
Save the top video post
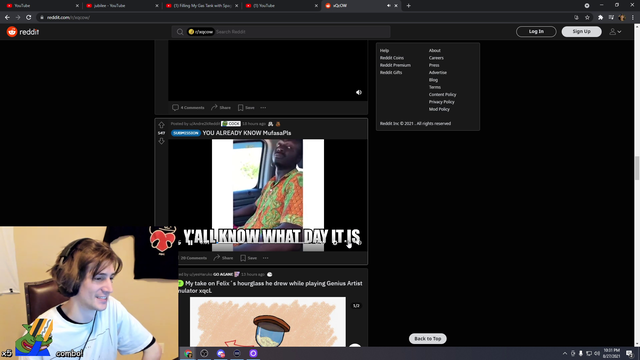[x=246, y=108]
